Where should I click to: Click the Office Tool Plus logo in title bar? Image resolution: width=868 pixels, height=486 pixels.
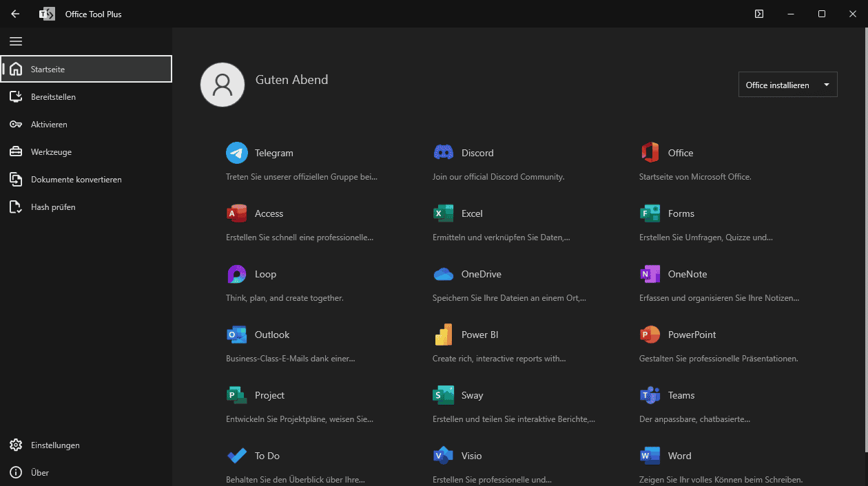coord(47,14)
